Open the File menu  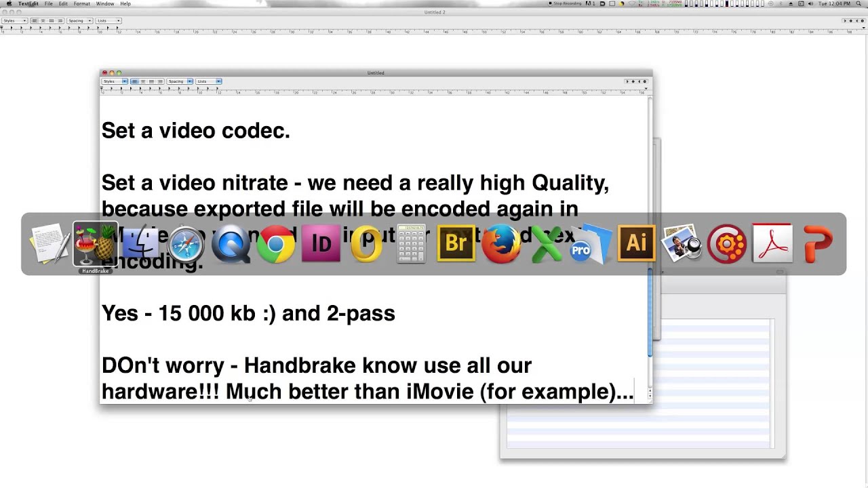49,3
